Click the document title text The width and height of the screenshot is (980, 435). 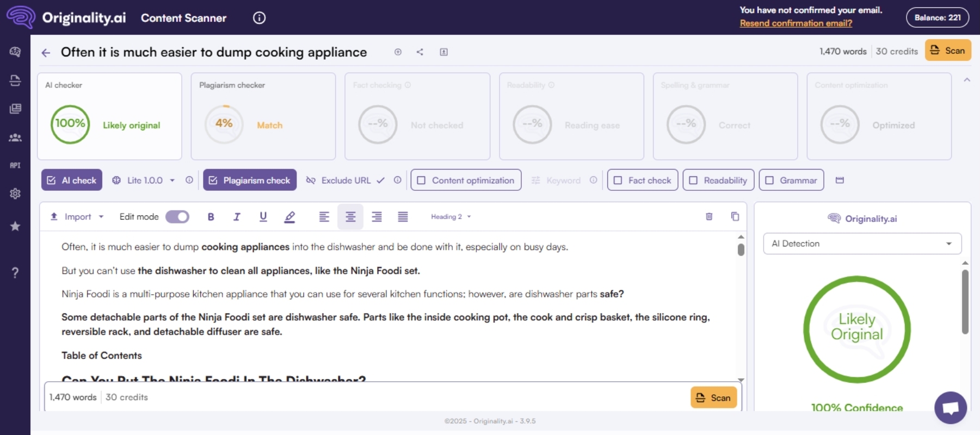[x=214, y=52]
